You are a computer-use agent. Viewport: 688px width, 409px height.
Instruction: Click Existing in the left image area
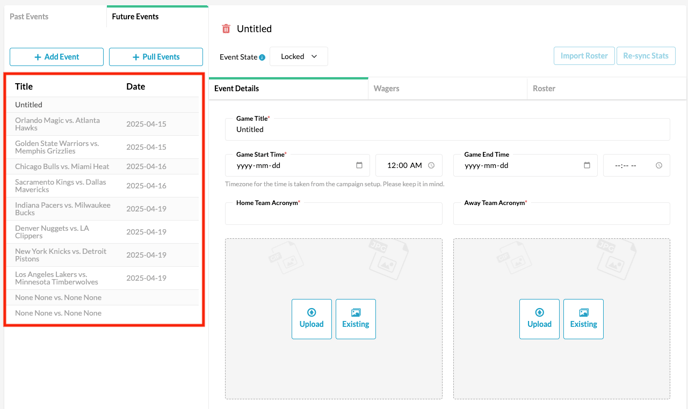(x=356, y=319)
